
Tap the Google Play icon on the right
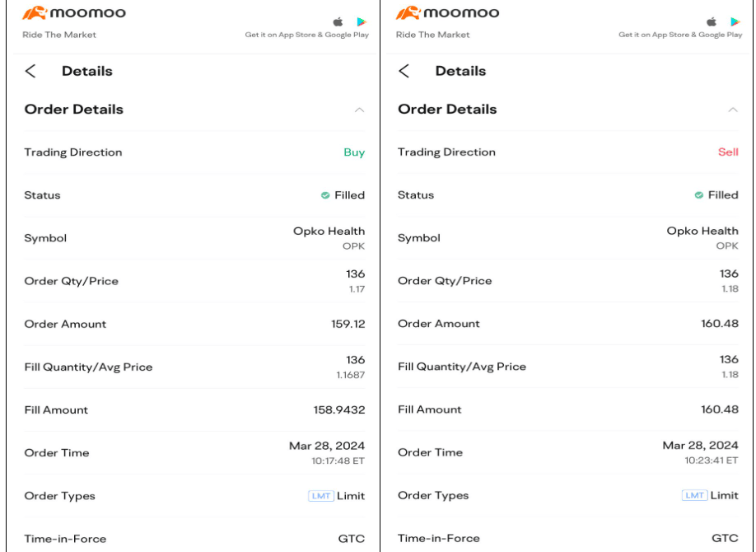click(735, 22)
